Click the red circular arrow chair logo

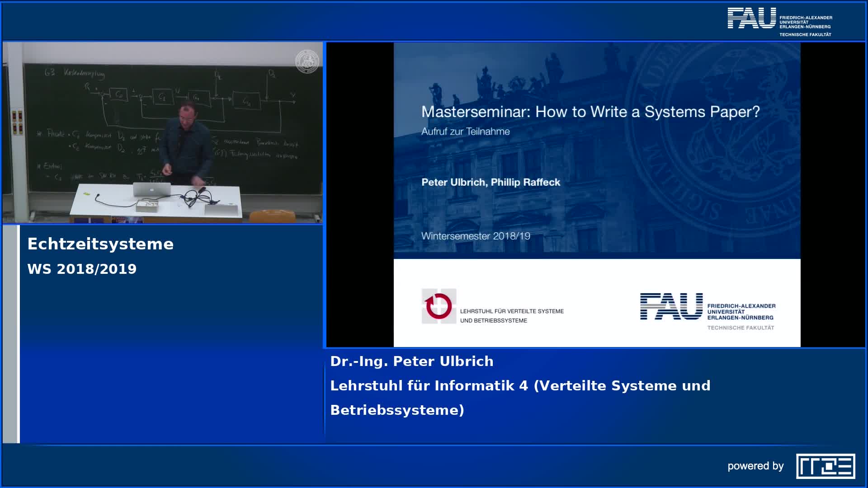click(x=439, y=306)
